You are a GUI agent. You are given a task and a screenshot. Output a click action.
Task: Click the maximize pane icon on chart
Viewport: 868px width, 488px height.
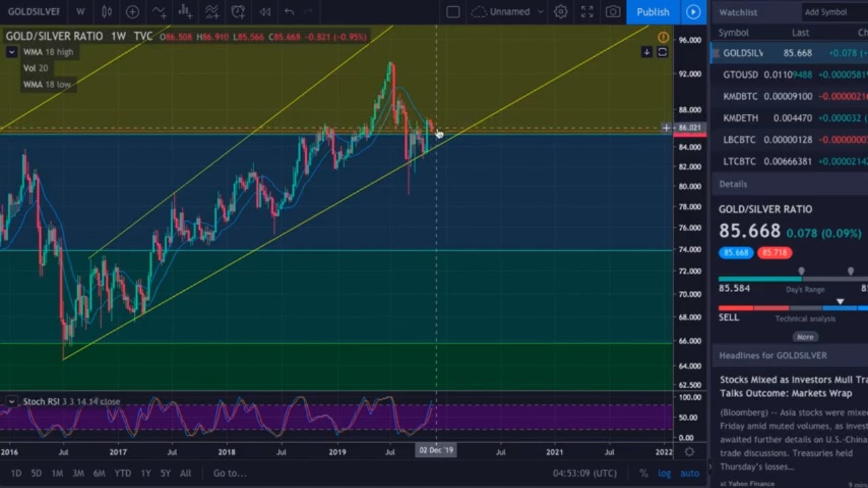pyautogui.click(x=663, y=52)
